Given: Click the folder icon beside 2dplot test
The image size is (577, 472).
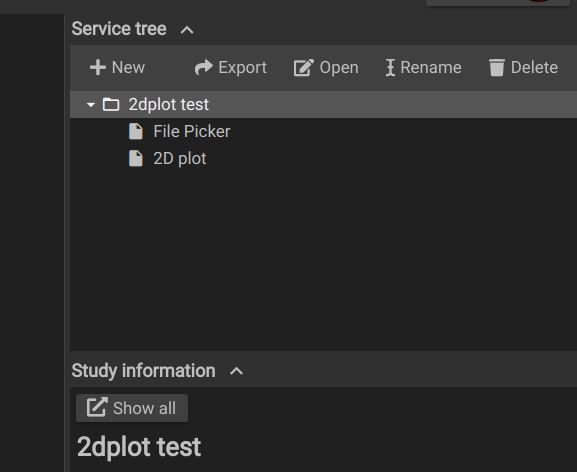Looking at the screenshot, I should click(111, 104).
